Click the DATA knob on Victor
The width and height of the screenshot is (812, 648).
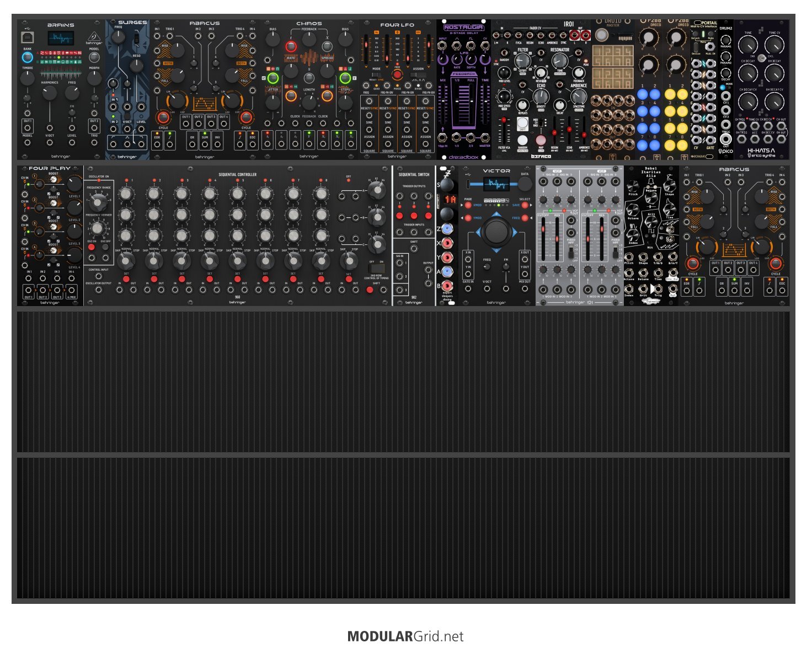525,184
